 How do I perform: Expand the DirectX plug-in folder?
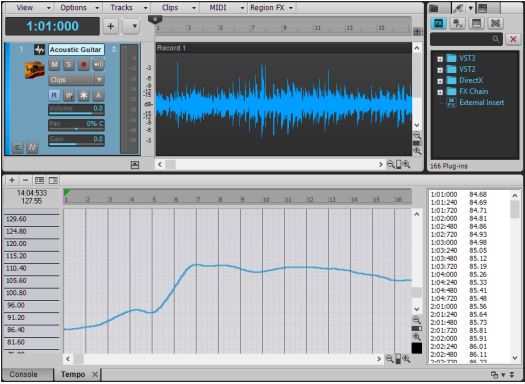tap(440, 81)
